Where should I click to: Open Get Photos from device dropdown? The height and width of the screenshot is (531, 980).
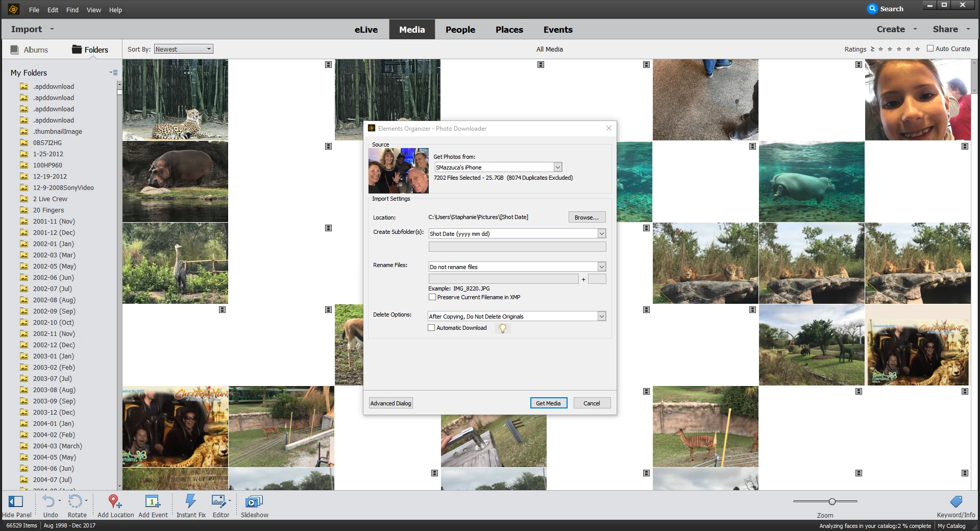pos(498,167)
